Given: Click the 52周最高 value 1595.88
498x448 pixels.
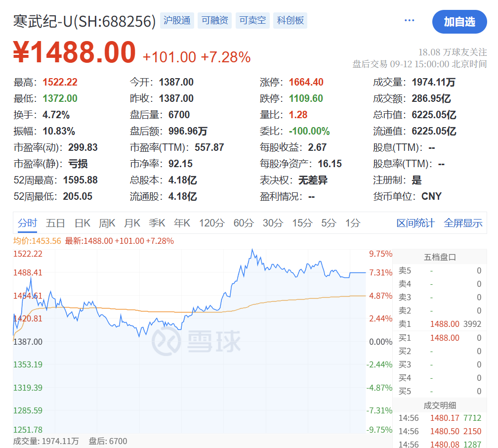Looking at the screenshot, I should click(81, 180).
